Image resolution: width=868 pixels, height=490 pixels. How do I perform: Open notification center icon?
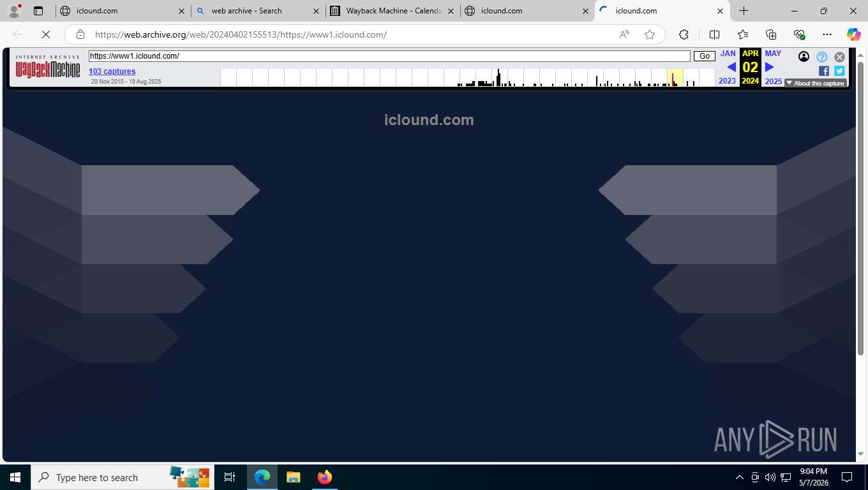pyautogui.click(x=847, y=477)
